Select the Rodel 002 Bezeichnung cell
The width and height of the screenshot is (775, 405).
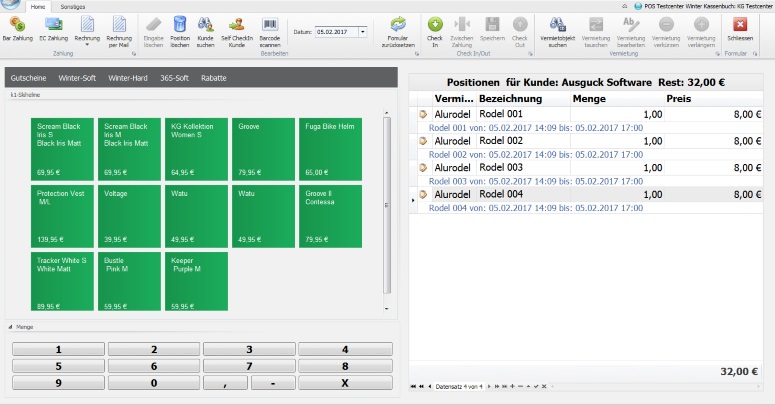tap(523, 141)
